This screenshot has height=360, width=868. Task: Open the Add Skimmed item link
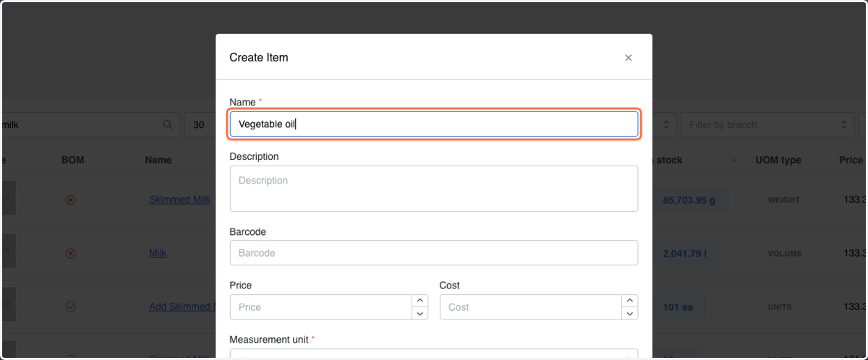pyautogui.click(x=182, y=307)
